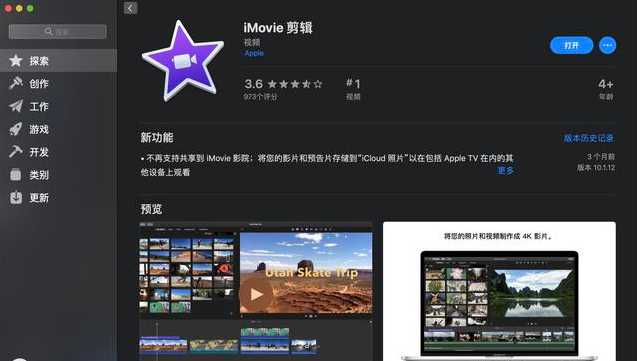
Task: Click the 视频 category label under title
Action: (x=252, y=42)
